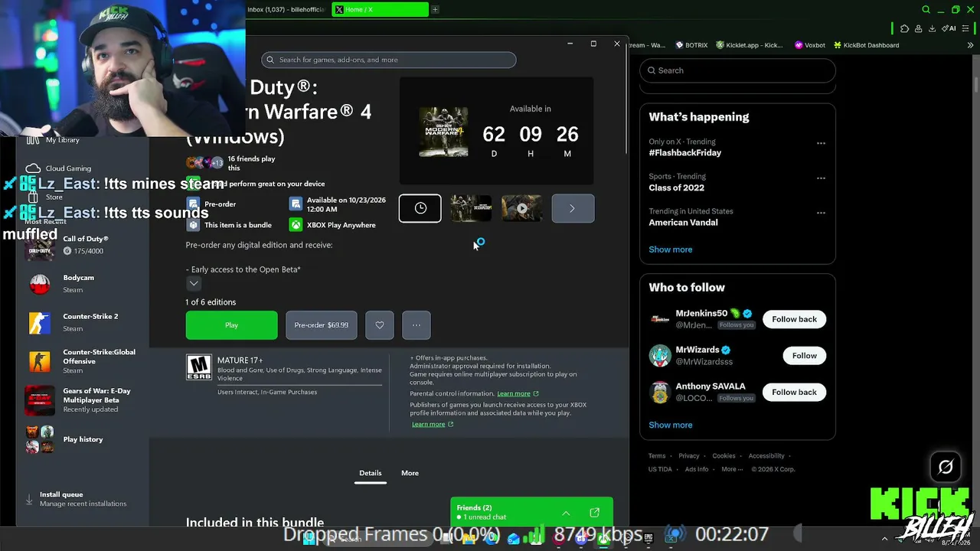Pop out the Friends chat panel
Screen dimensions: 980x551
pyautogui.click(x=594, y=513)
